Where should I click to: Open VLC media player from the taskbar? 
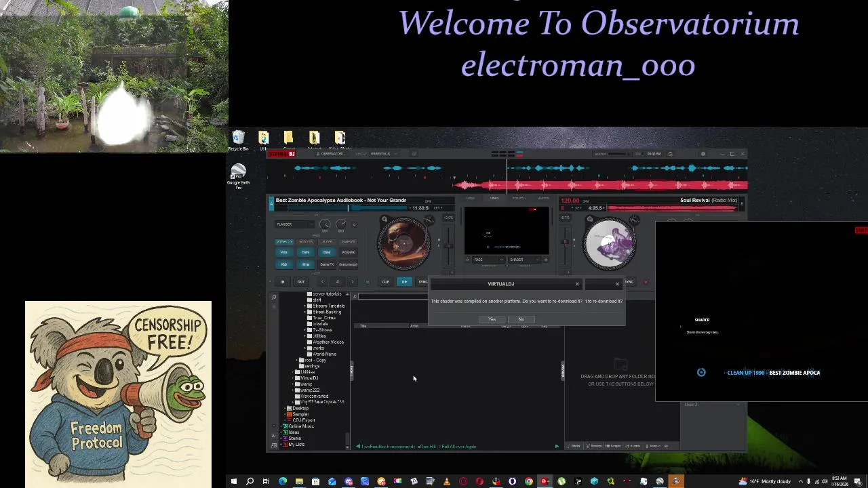[x=447, y=481]
